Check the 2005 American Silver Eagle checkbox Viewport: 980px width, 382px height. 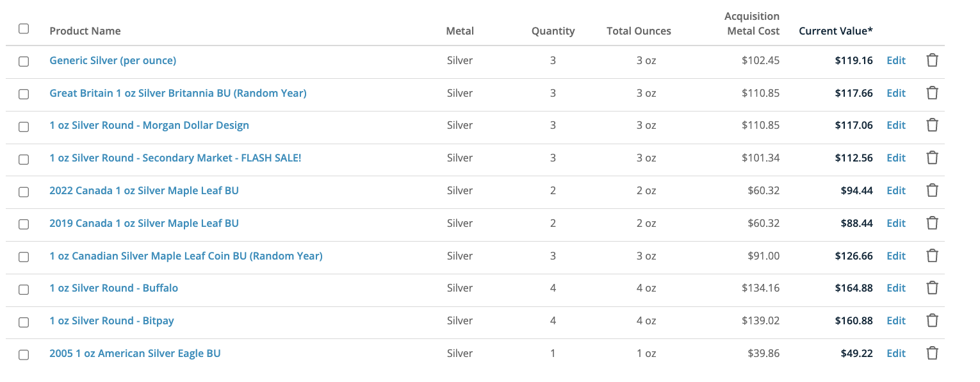24,354
